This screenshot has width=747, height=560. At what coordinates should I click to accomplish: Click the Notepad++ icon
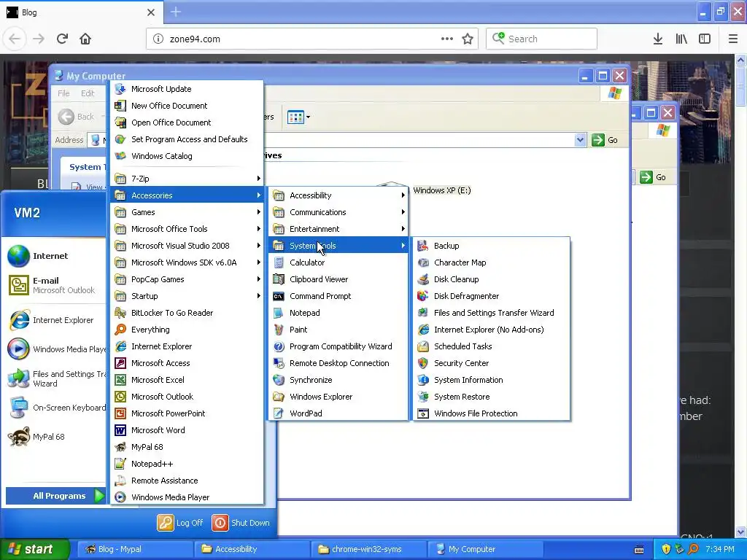(x=120, y=464)
